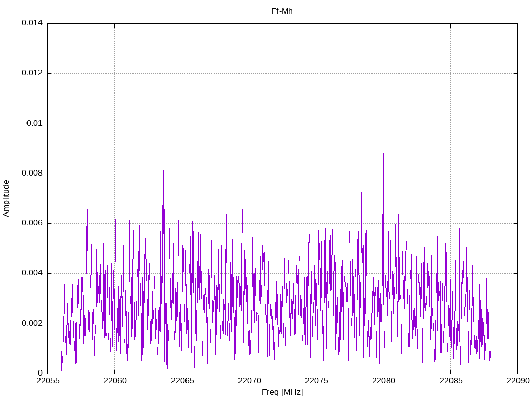Select the 0.006 y-axis tick label
The height and width of the screenshot is (399, 532).
[32, 223]
